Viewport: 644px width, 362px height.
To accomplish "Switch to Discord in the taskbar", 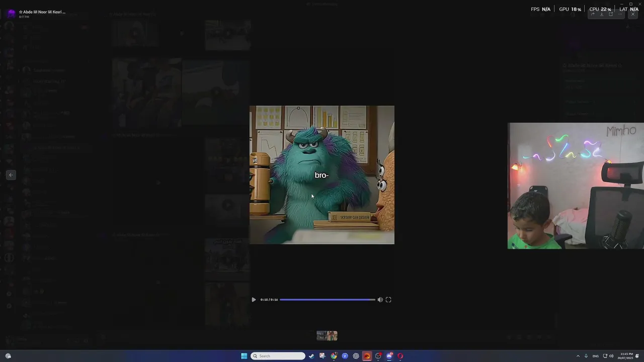I will 389,356.
